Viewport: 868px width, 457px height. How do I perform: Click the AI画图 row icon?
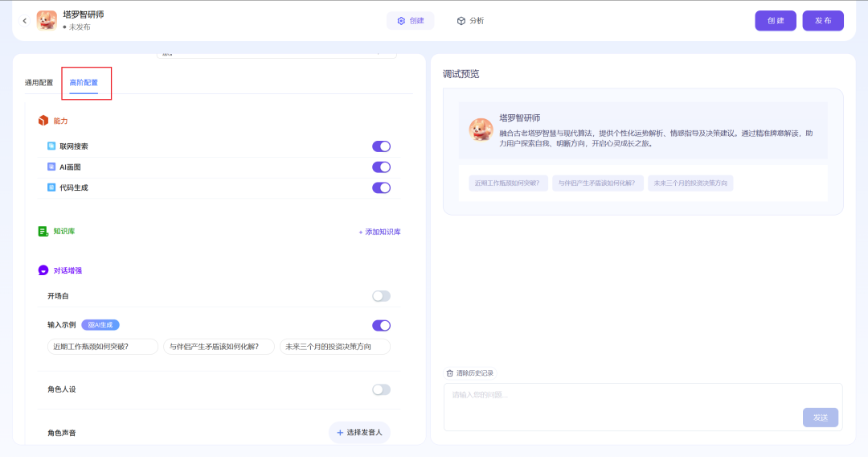click(x=51, y=167)
